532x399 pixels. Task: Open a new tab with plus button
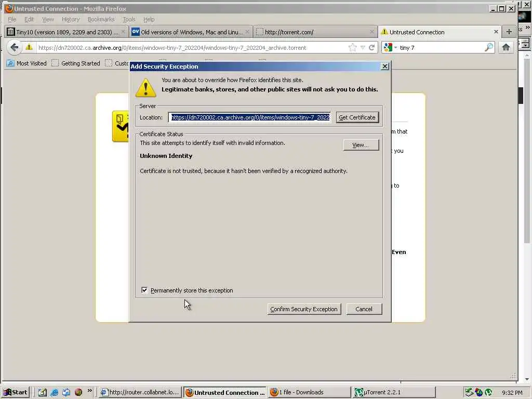(509, 32)
